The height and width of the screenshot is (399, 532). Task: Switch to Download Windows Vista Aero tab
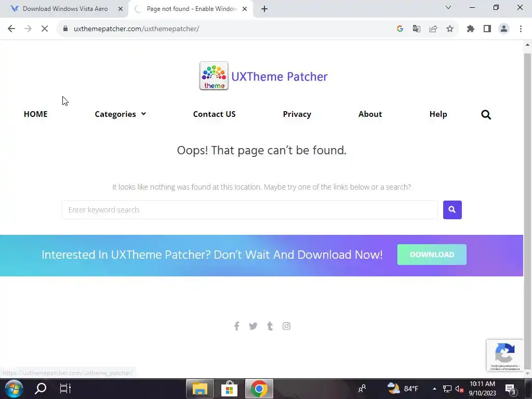(x=64, y=9)
